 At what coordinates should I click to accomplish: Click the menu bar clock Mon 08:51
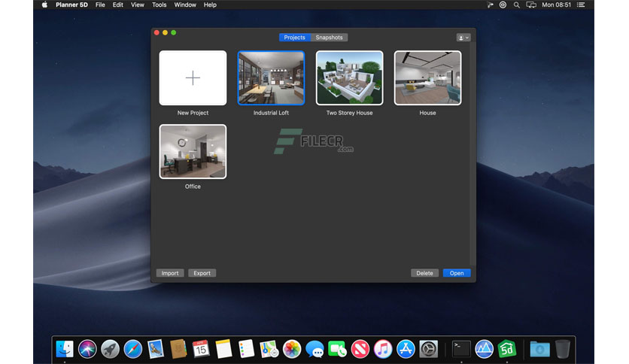click(556, 5)
